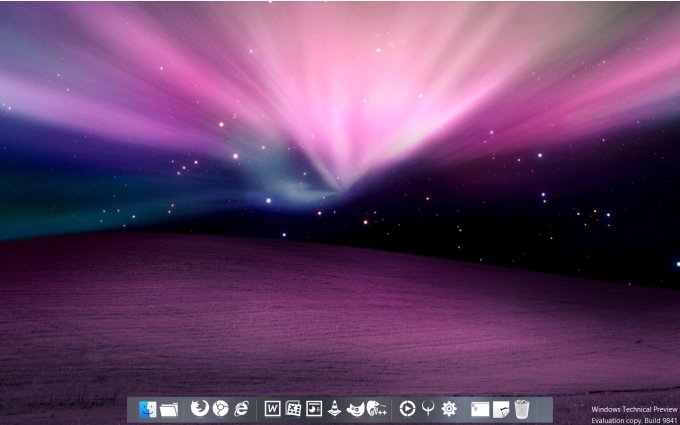Image resolution: width=680 pixels, height=425 pixels.
Task: Open Microsoft Excel from the dock
Action: 293,409
